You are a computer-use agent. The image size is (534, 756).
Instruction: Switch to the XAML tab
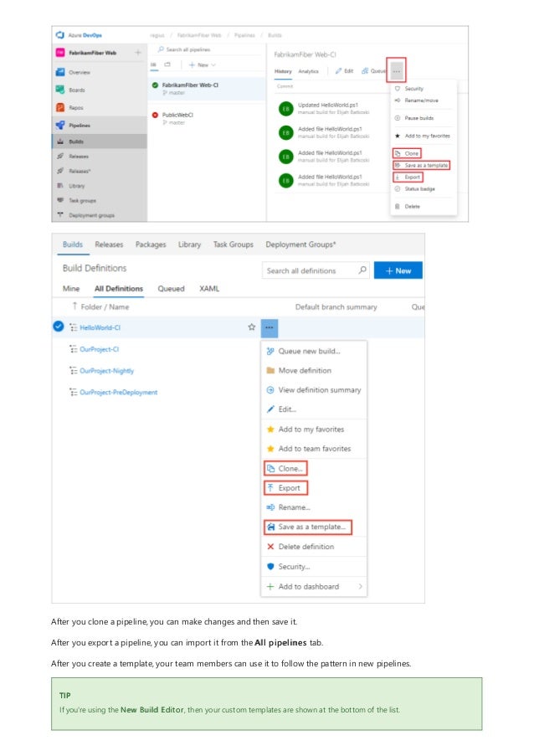pyautogui.click(x=209, y=289)
